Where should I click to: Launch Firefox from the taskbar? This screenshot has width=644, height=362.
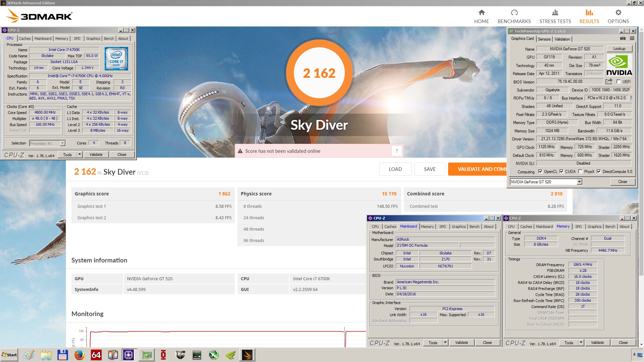(79, 355)
